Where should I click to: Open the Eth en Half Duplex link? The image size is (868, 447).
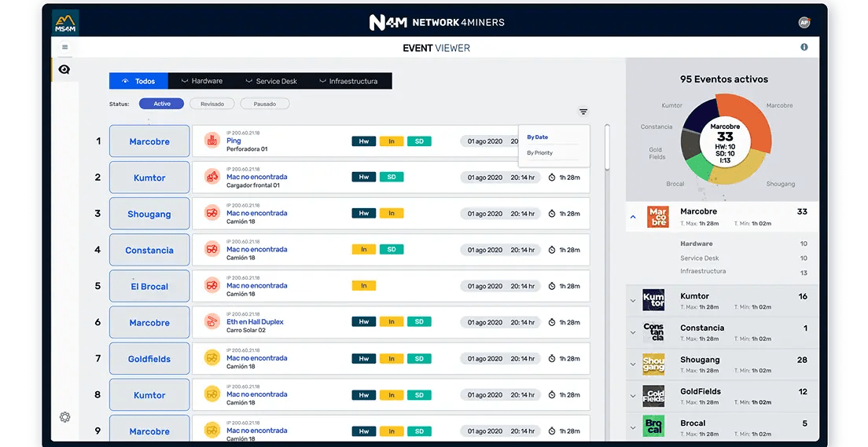(x=256, y=321)
